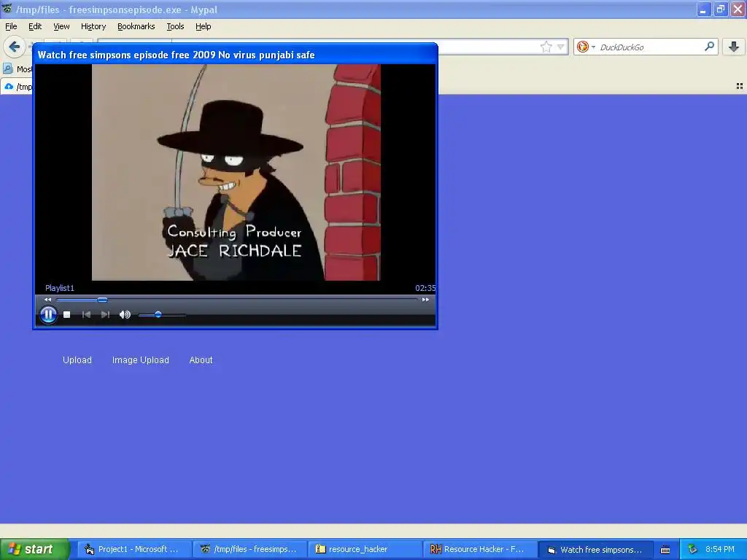Open the History menu
This screenshot has width=747, height=560.
(x=93, y=27)
